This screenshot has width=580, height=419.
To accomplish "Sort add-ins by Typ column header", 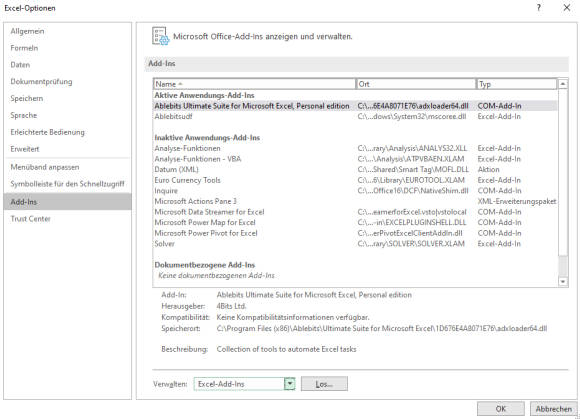I will (x=516, y=84).
